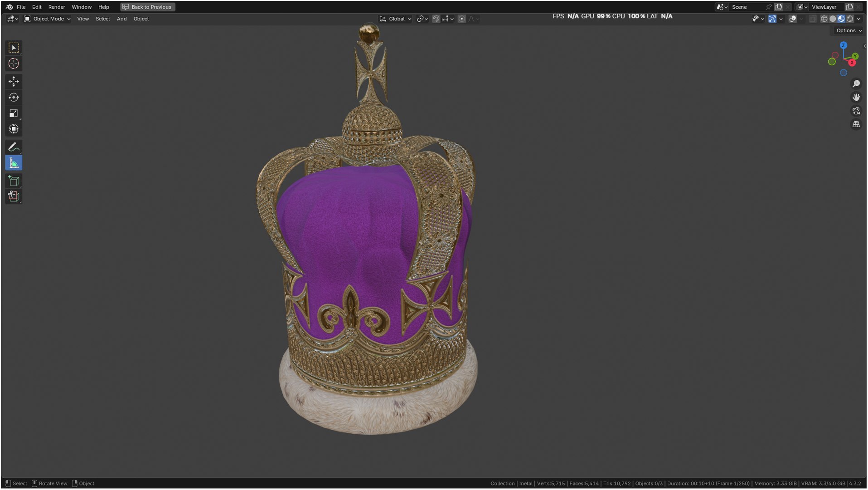Select the active Measure tool
Screen dimensions: 868x490
14,163
